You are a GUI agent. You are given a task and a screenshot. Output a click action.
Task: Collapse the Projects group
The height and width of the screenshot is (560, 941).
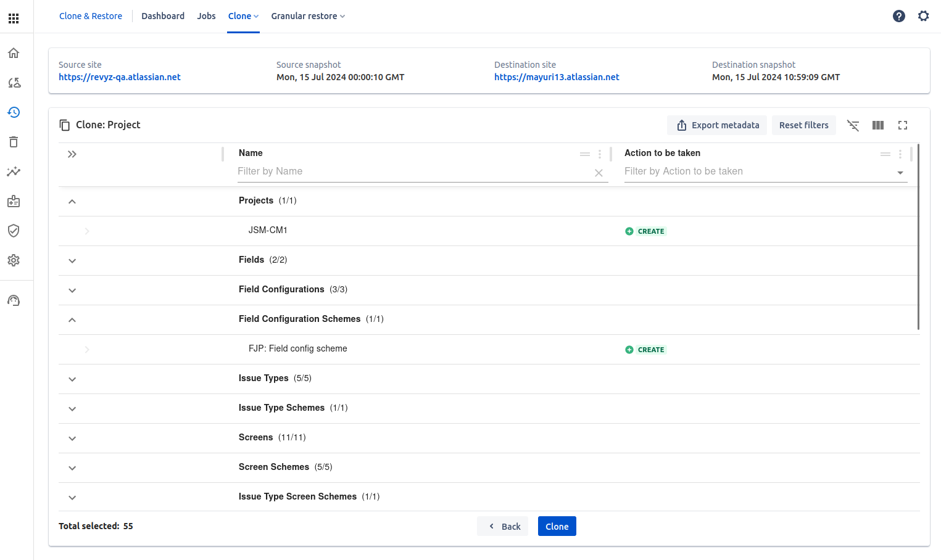(72, 202)
